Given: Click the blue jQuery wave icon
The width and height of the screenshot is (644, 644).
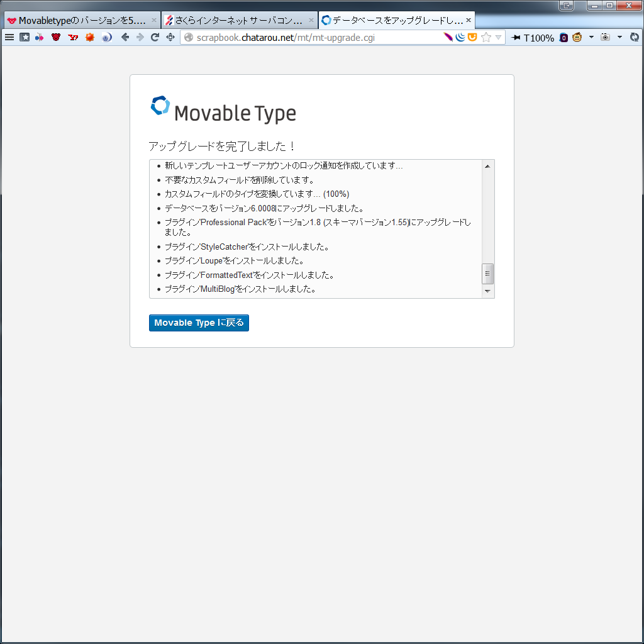Looking at the screenshot, I should pos(460,37).
